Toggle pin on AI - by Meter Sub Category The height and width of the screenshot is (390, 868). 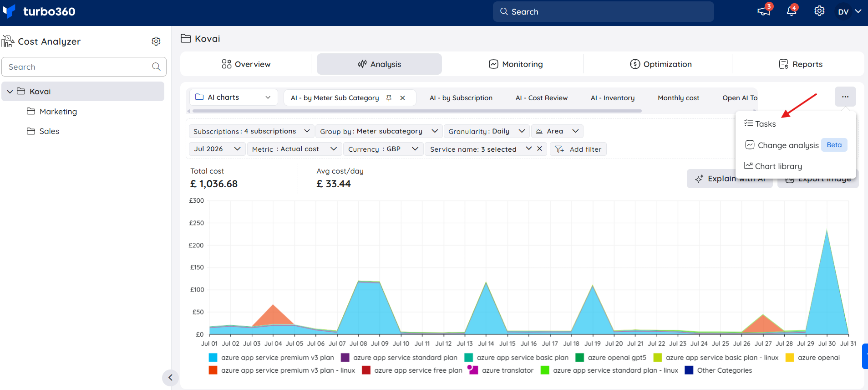point(389,98)
